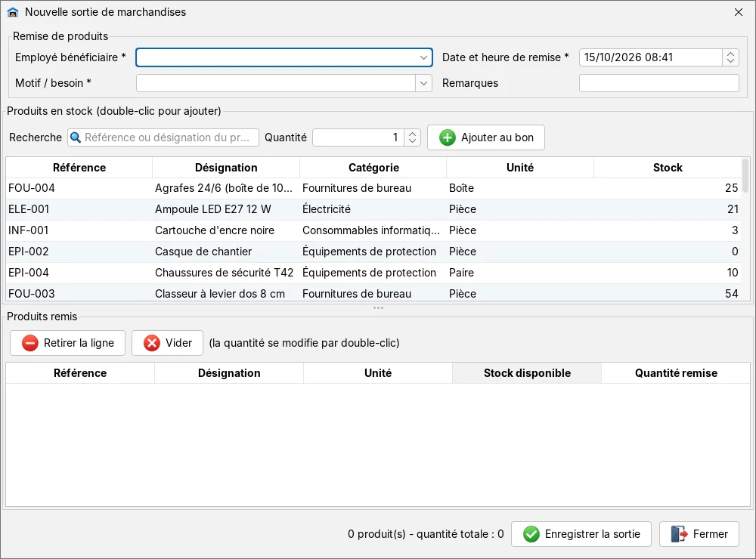Viewport: 756px width, 559px height.
Task: Click the stock table vertical scrollbar
Action: point(745,176)
